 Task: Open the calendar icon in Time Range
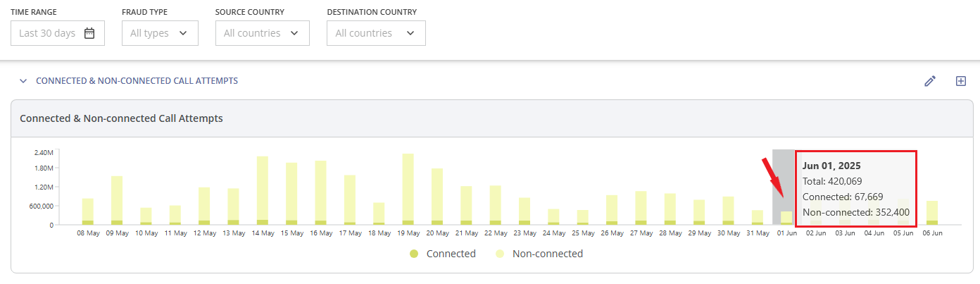click(89, 33)
